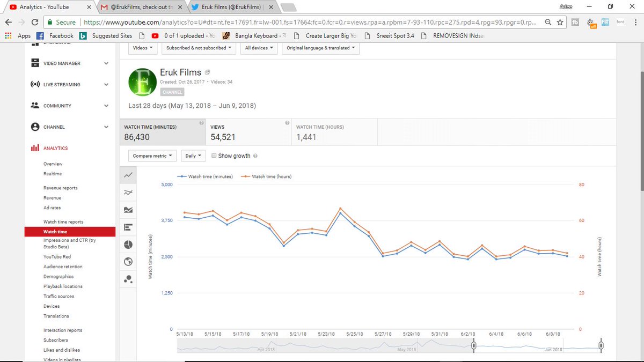Click the Live Streaming broadcast icon
This screenshot has height=362, width=644.
[x=35, y=85]
